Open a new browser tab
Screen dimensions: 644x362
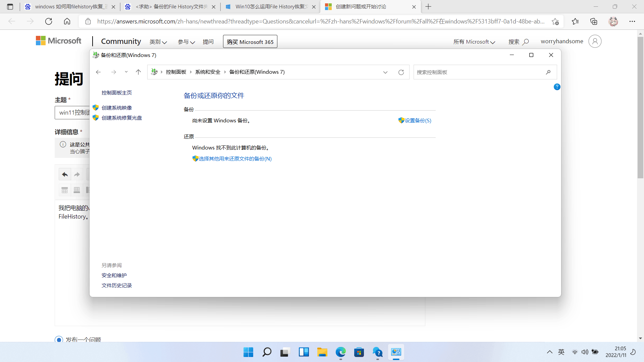pos(428,7)
